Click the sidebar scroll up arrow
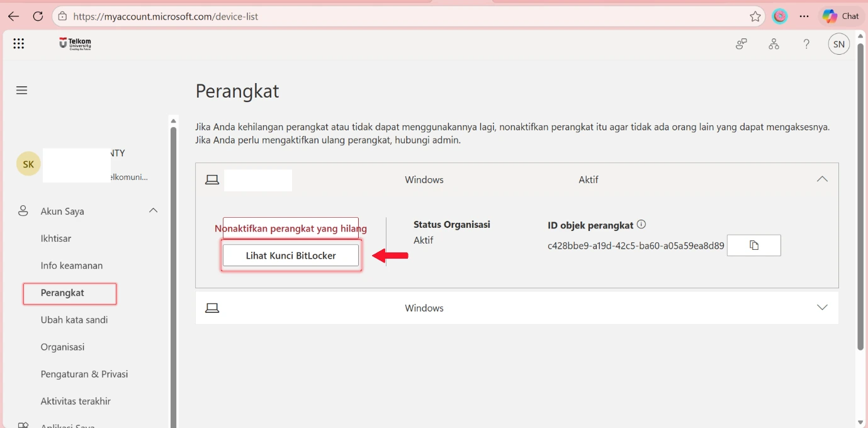 point(174,120)
